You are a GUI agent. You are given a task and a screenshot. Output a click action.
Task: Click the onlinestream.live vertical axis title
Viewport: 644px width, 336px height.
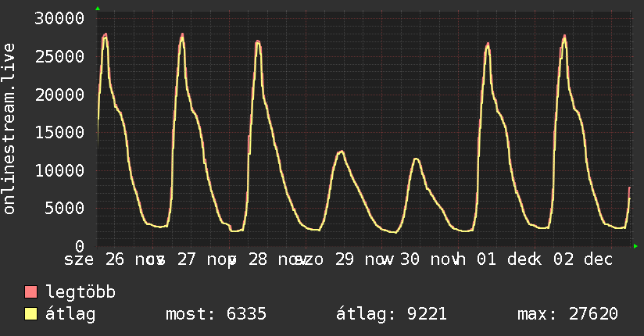(9, 129)
